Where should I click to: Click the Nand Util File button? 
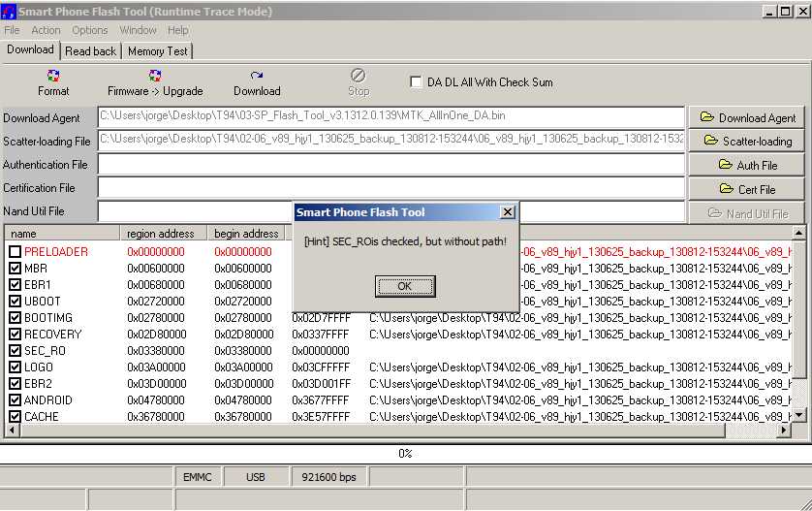[747, 213]
